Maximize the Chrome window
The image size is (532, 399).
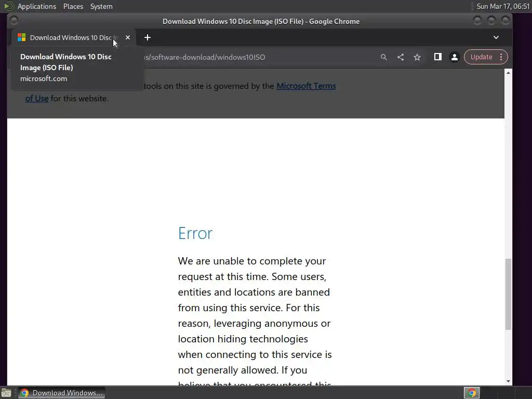(x=491, y=21)
